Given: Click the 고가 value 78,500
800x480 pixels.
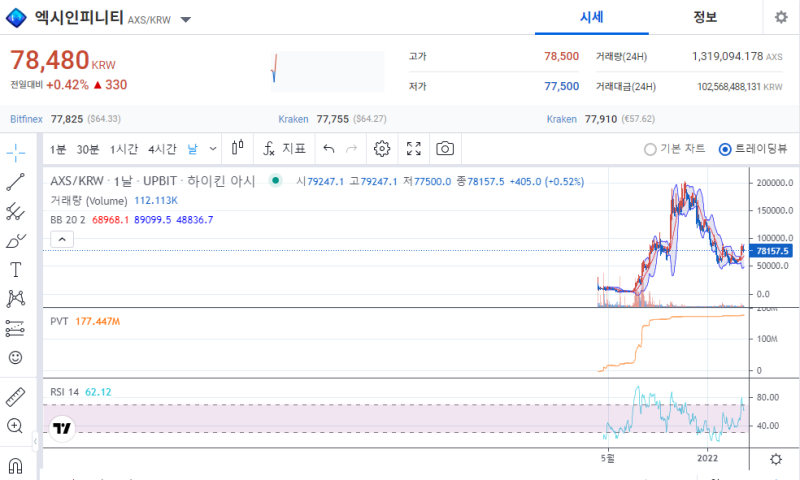Looking at the screenshot, I should click(x=561, y=56).
